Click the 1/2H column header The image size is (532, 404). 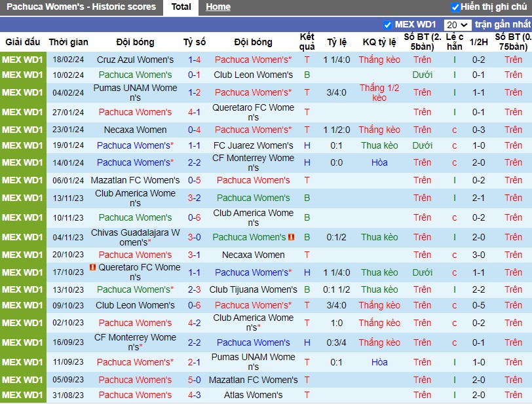coord(478,42)
